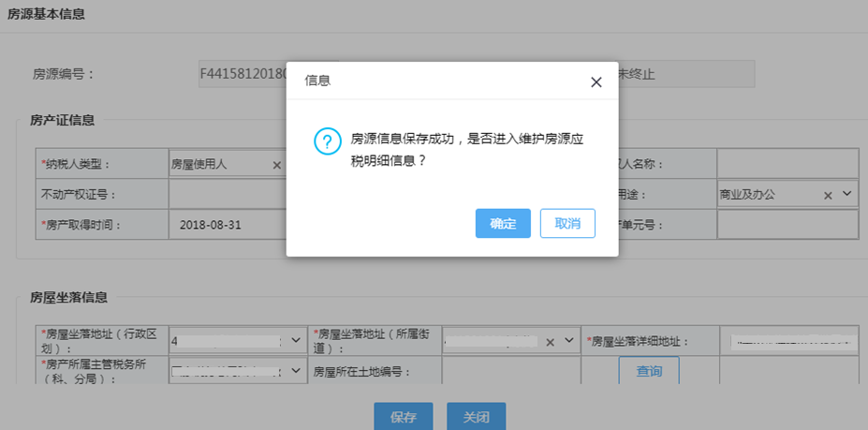
Task: Click the 信息 dialog title text
Action: point(317,81)
